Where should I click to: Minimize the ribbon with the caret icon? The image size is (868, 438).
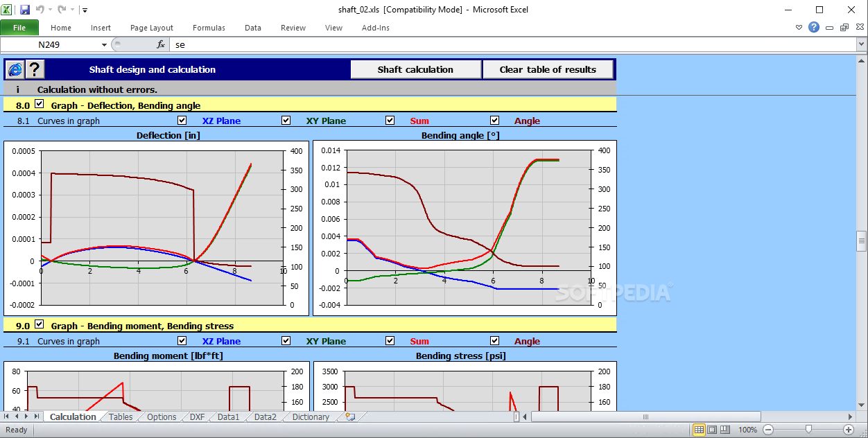point(799,28)
